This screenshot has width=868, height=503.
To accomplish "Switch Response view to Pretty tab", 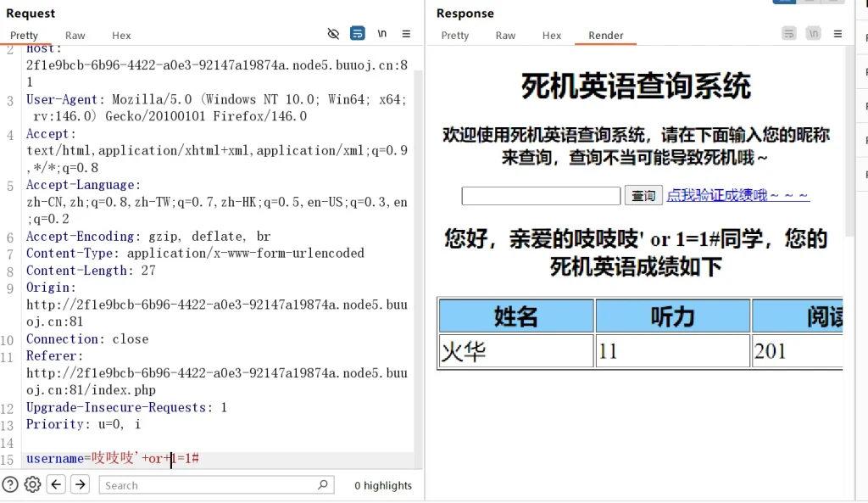I will pos(455,36).
